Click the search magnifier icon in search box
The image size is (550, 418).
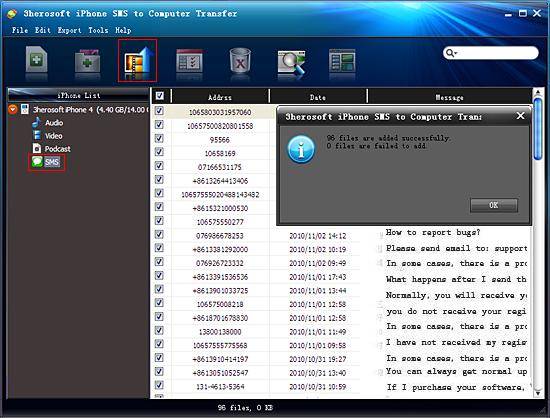click(449, 53)
